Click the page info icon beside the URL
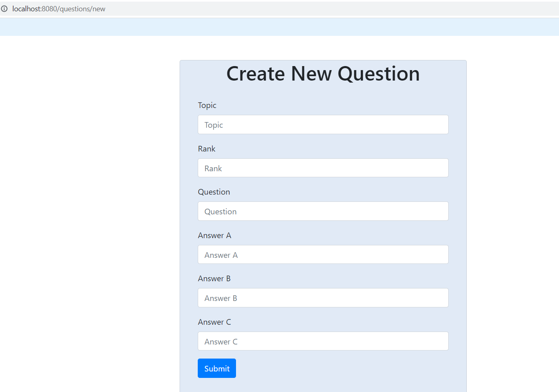This screenshot has width=559, height=392. 4,8
